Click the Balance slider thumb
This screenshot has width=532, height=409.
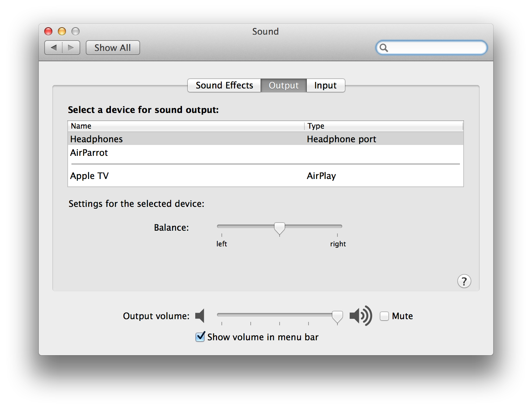280,229
